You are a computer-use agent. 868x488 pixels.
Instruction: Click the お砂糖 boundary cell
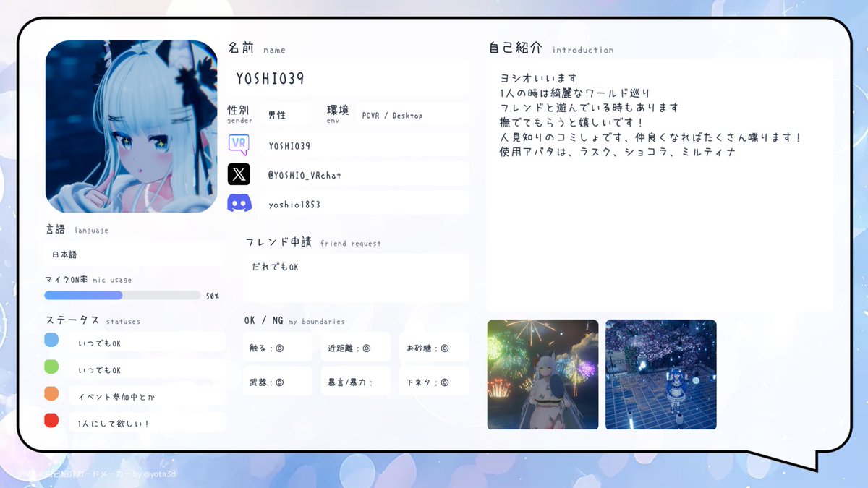click(434, 347)
